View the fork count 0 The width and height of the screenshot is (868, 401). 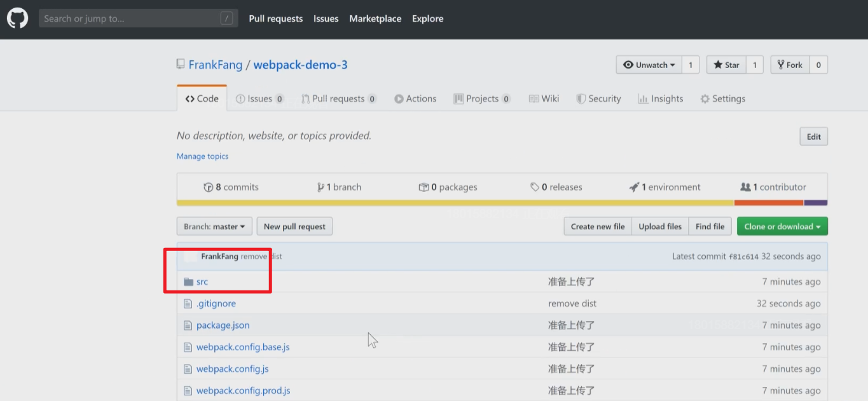pyautogui.click(x=818, y=65)
